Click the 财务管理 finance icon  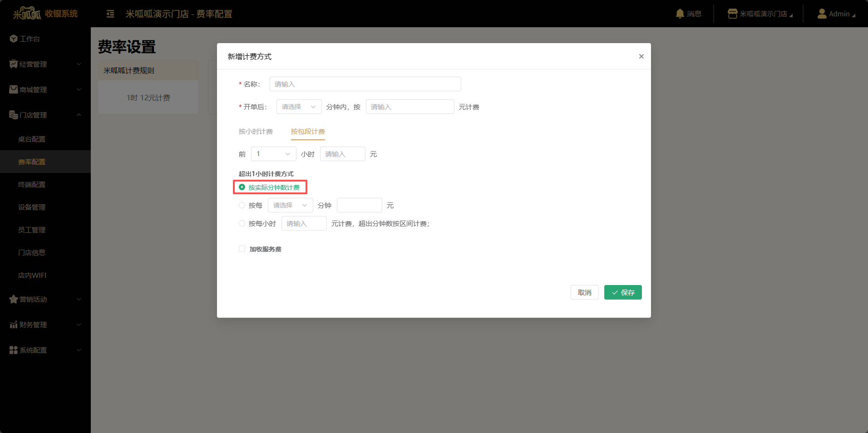13,325
